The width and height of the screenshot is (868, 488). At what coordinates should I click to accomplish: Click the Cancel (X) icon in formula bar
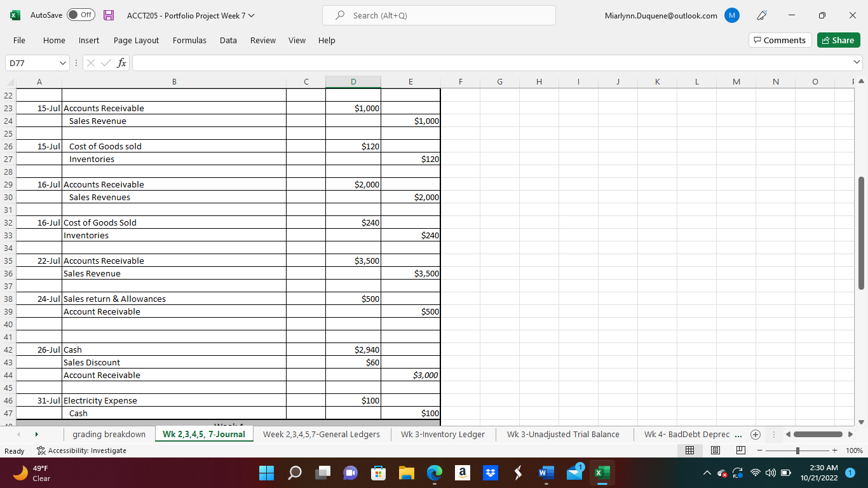point(92,63)
